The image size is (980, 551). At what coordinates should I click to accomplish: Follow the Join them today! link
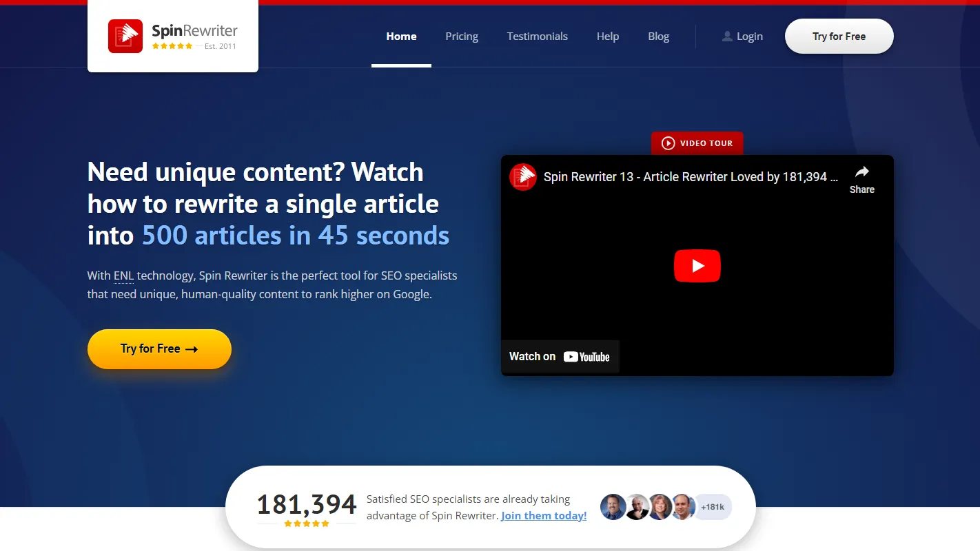pyautogui.click(x=544, y=516)
